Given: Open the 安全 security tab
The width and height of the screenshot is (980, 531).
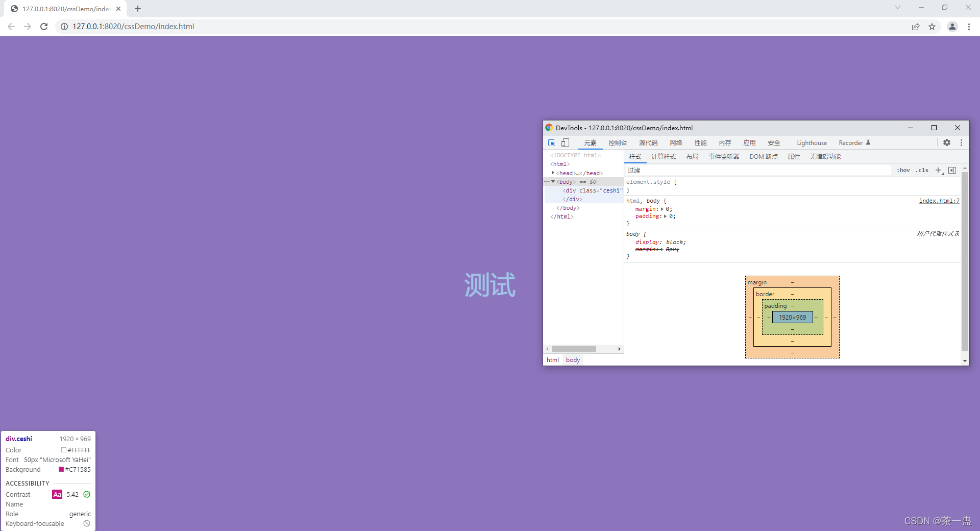Looking at the screenshot, I should 774,143.
